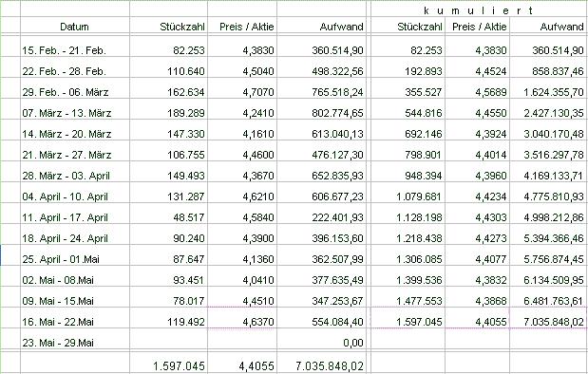This screenshot has height=374, width=588.
Task: Click the date cell 04. April - 10. April
Action: click(75, 196)
